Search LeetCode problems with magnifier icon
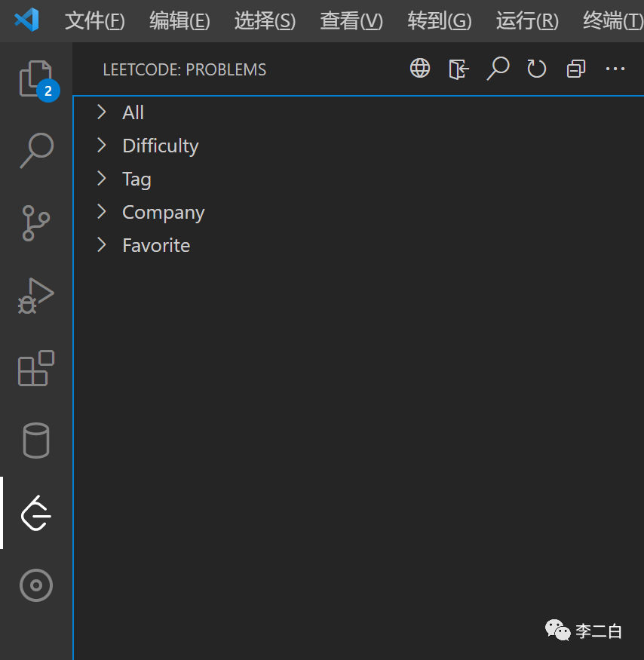Image resolution: width=644 pixels, height=660 pixels. [x=498, y=68]
